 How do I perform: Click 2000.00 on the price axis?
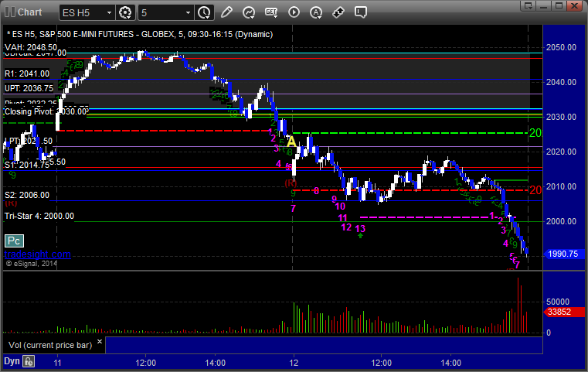pos(561,221)
